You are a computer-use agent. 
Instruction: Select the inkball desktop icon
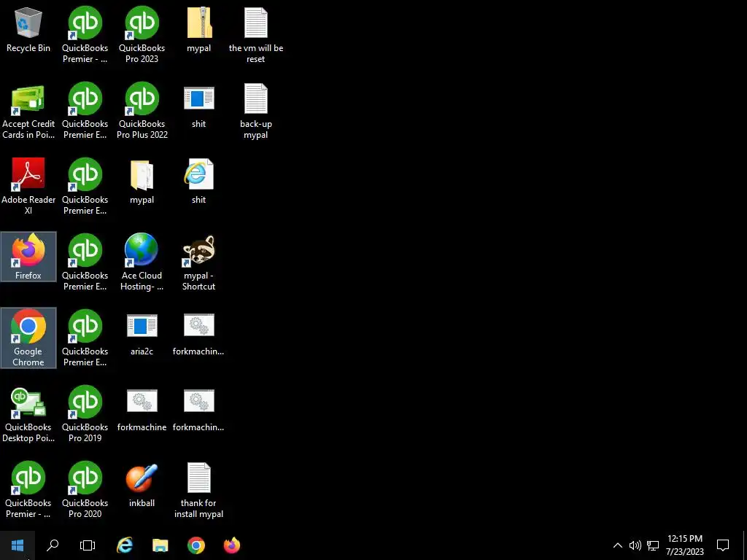pos(142,485)
